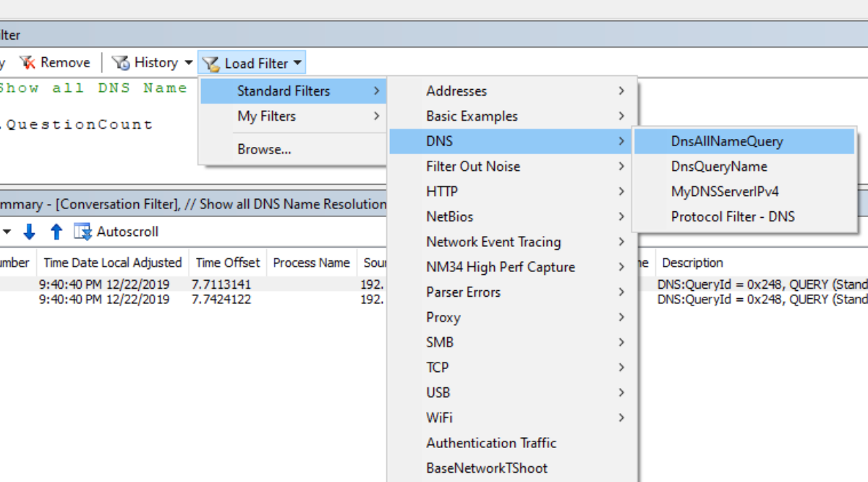Load the MyDNSServerIPv4 filter
Image resolution: width=868 pixels, height=482 pixels.
click(744, 192)
